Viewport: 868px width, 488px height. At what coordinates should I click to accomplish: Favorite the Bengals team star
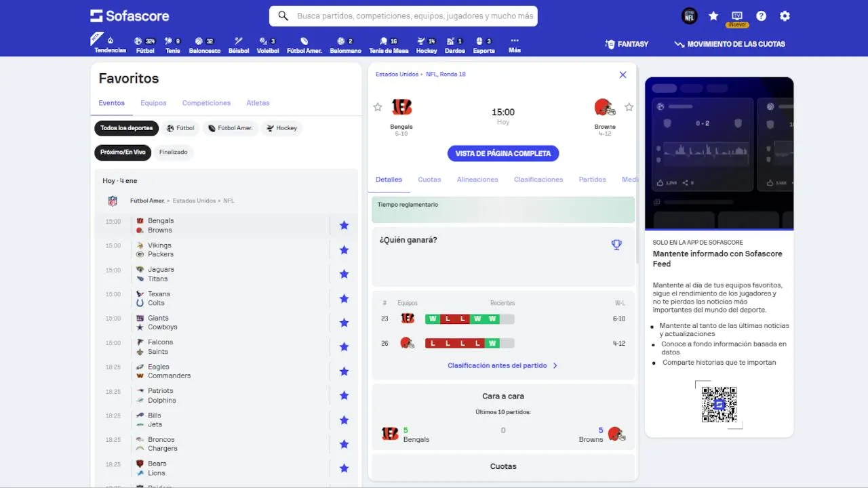(x=378, y=107)
